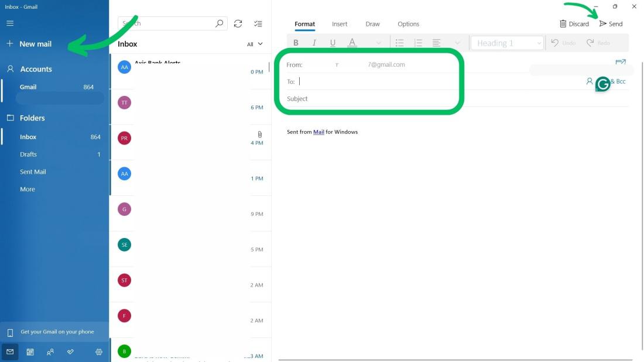
Task: Click the To recipient field
Action: click(x=436, y=81)
